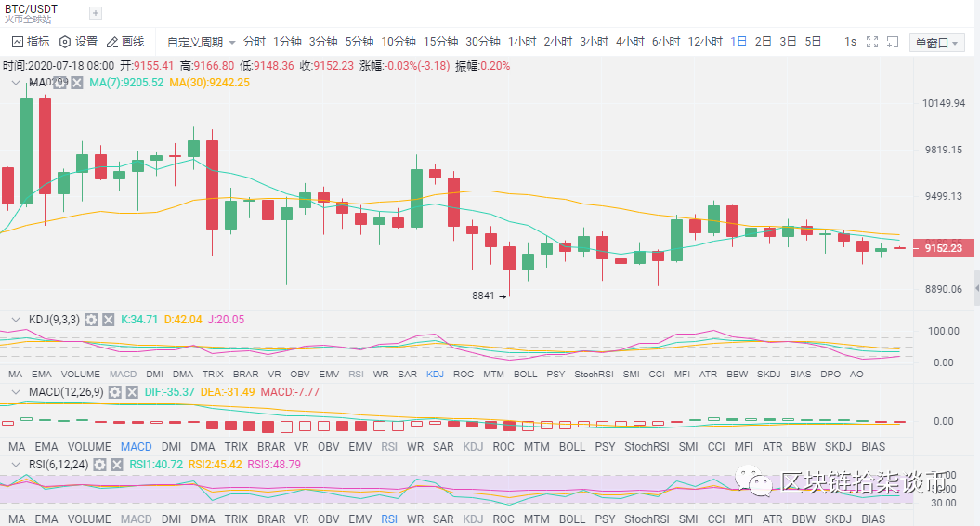Open MACD indicator settings gear
The image size is (980, 526).
coord(114,392)
